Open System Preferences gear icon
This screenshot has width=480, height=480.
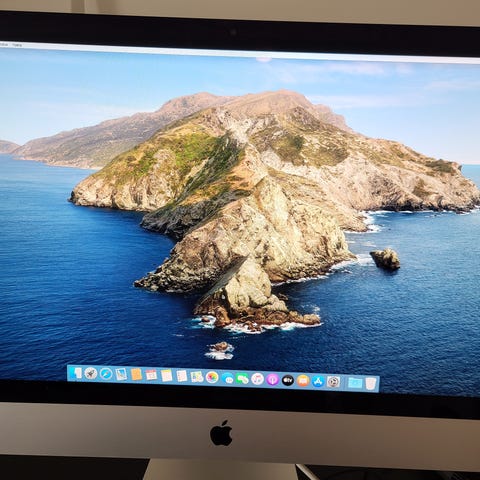333,382
